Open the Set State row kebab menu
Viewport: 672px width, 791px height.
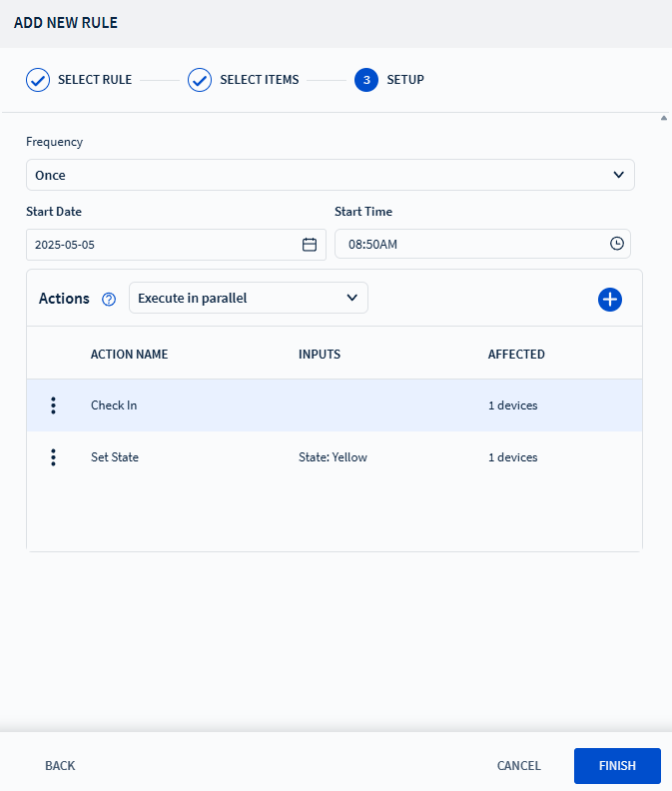pyautogui.click(x=53, y=457)
